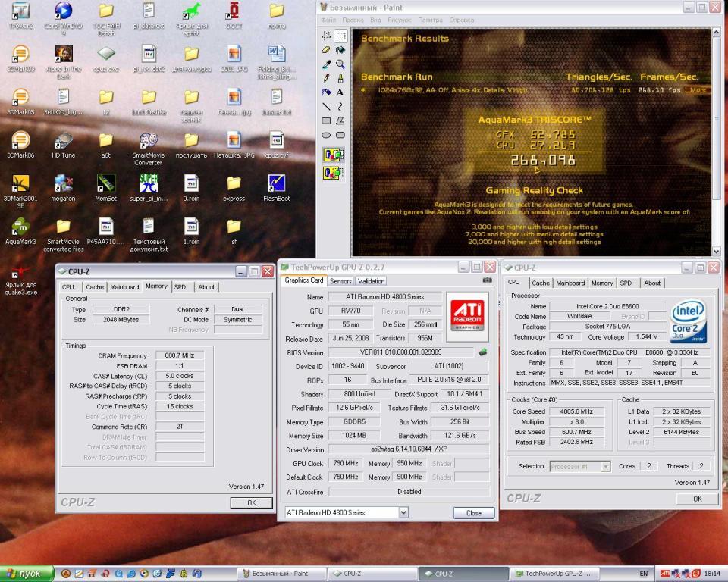This screenshot has height=582, width=728.
Task: Choose the Brush tool in Paint
Action: 340,79
